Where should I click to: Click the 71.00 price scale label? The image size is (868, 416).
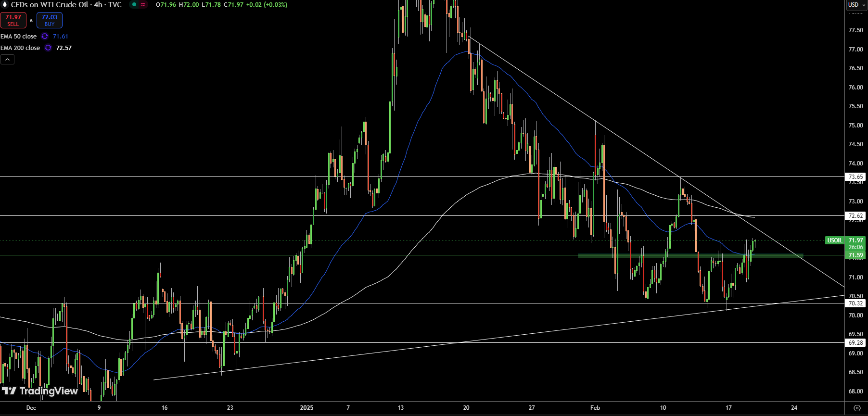pos(855,277)
